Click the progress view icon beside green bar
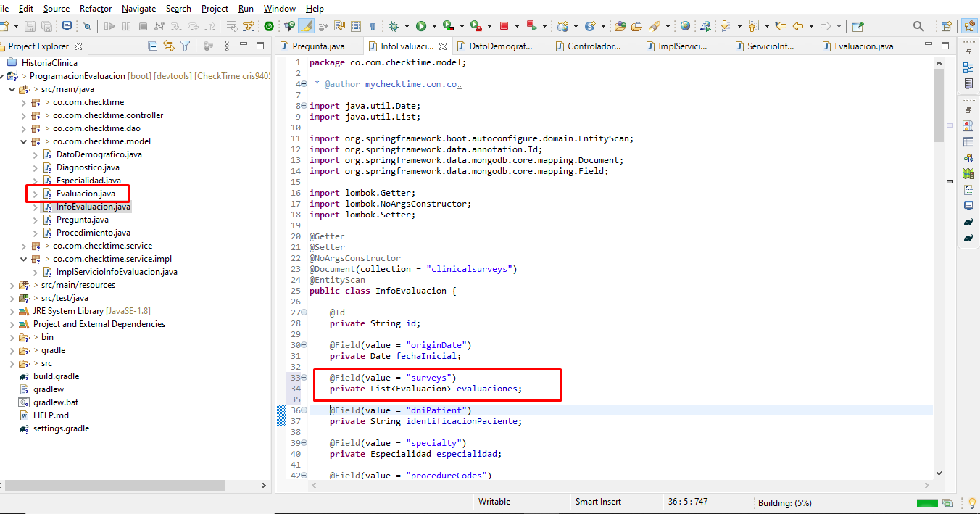Viewport: 980px width, 514px height. tap(947, 502)
